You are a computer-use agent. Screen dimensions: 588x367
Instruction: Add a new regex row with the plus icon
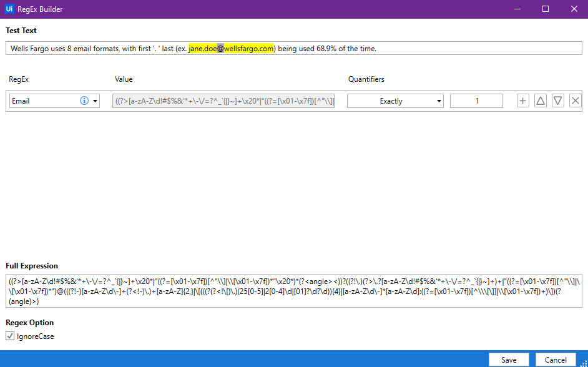coord(522,101)
